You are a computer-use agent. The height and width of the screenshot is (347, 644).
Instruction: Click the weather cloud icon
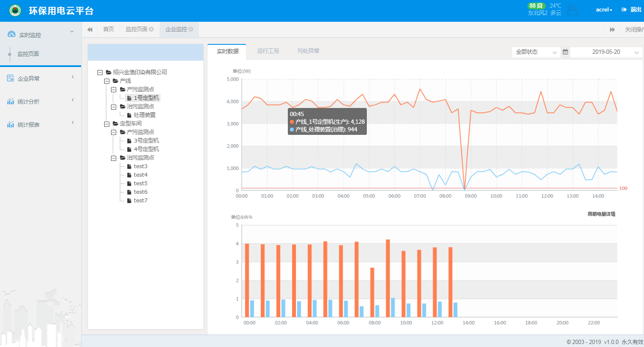(572, 10)
